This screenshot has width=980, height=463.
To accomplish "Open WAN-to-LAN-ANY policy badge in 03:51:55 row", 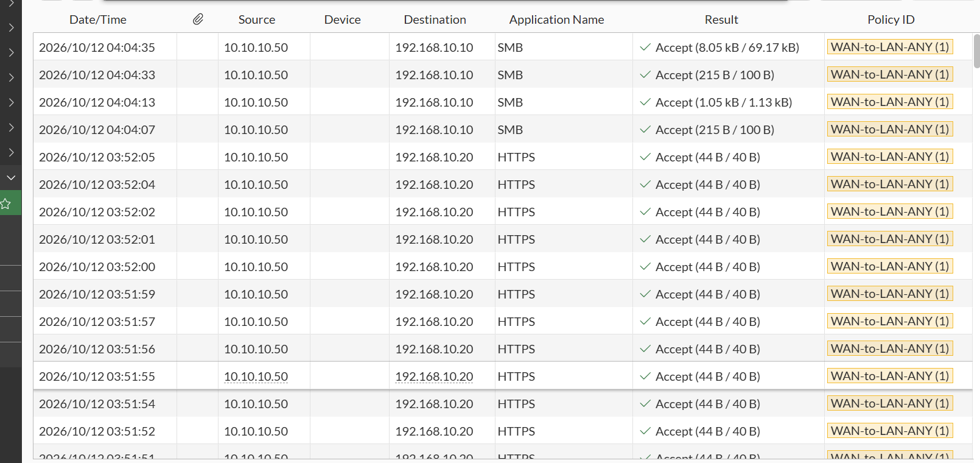I will coord(890,376).
